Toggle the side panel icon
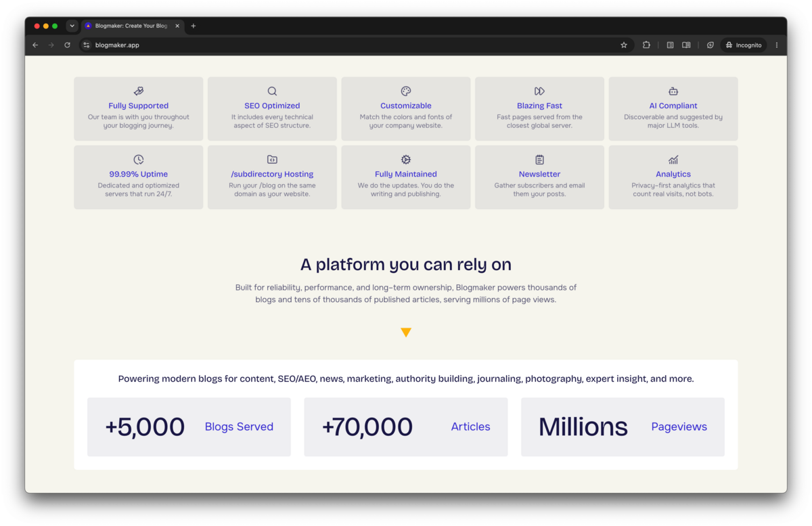This screenshot has width=812, height=526. (x=670, y=45)
